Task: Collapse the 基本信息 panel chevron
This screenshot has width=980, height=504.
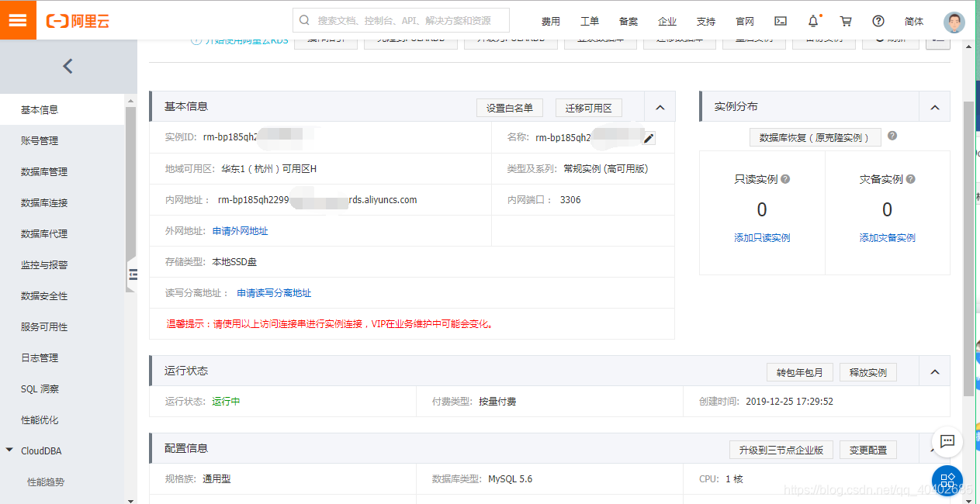Action: (x=660, y=106)
